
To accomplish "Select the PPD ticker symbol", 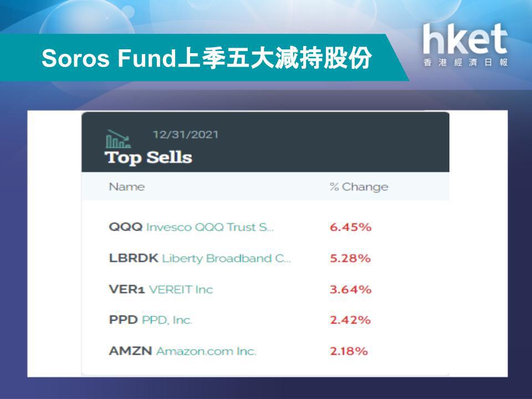I will click(123, 320).
